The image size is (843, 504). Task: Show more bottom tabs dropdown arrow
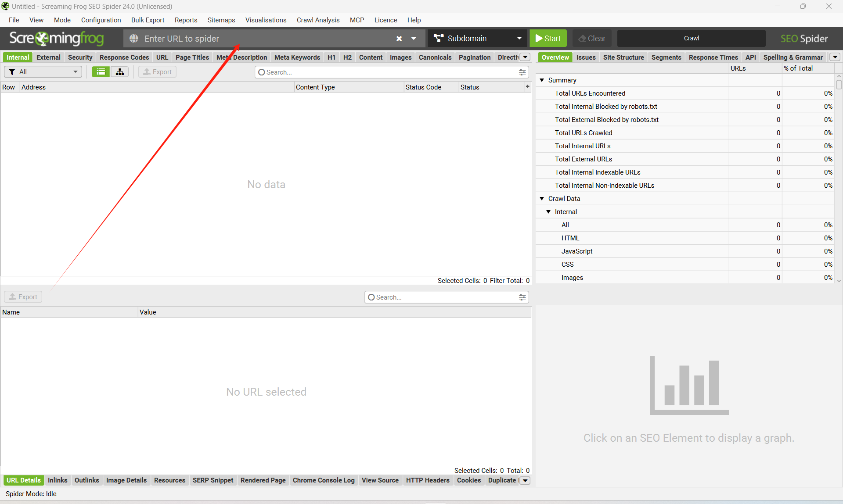pyautogui.click(x=526, y=480)
